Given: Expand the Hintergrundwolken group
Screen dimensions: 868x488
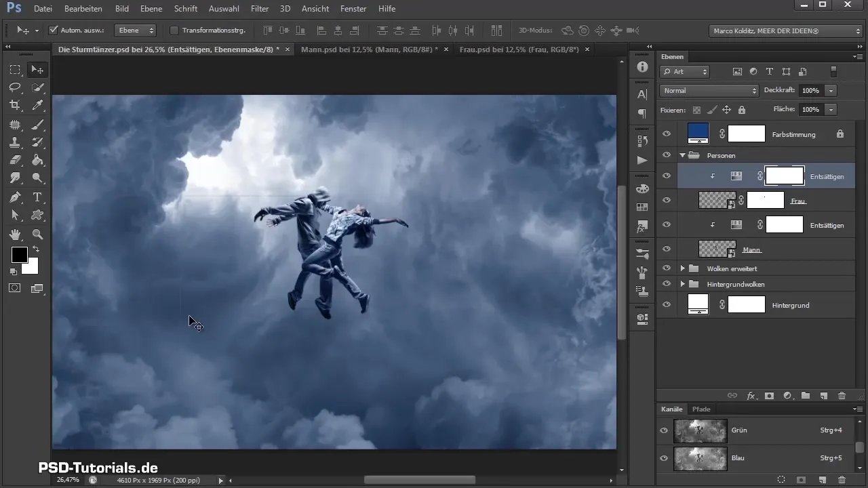Looking at the screenshot, I should point(682,284).
